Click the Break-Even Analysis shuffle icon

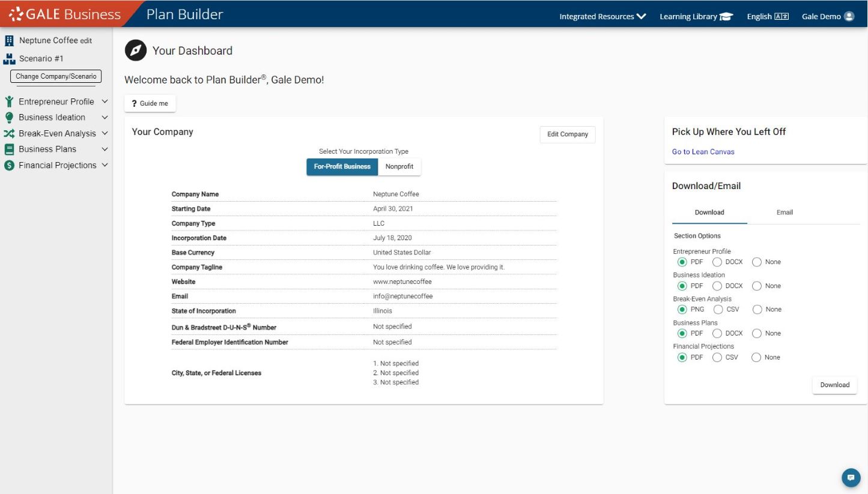tap(9, 133)
